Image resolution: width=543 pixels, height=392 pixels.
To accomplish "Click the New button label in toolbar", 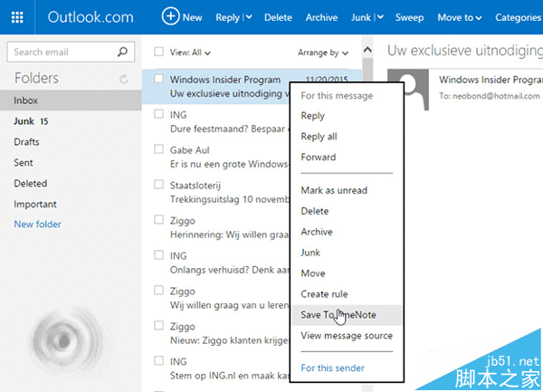I will pos(192,18).
